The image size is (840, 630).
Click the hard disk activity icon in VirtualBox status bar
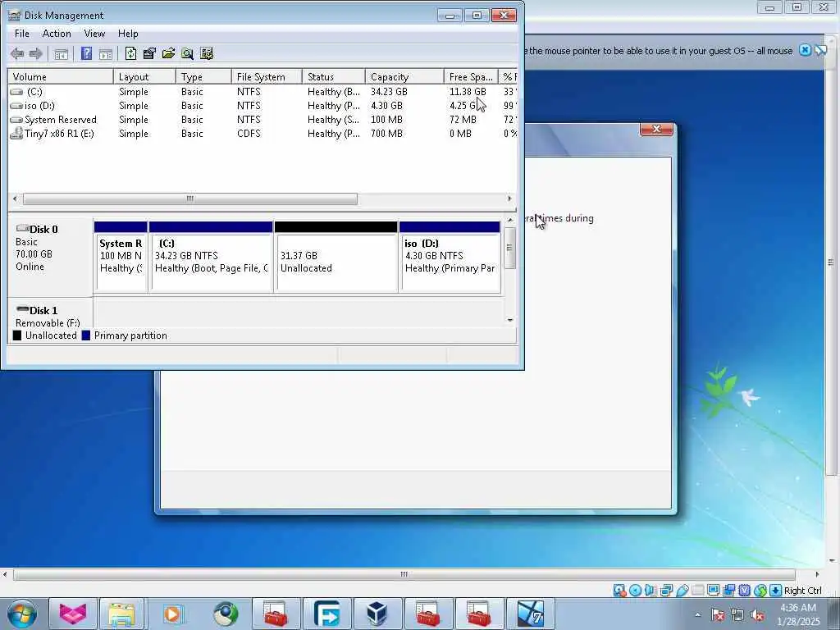[619, 591]
